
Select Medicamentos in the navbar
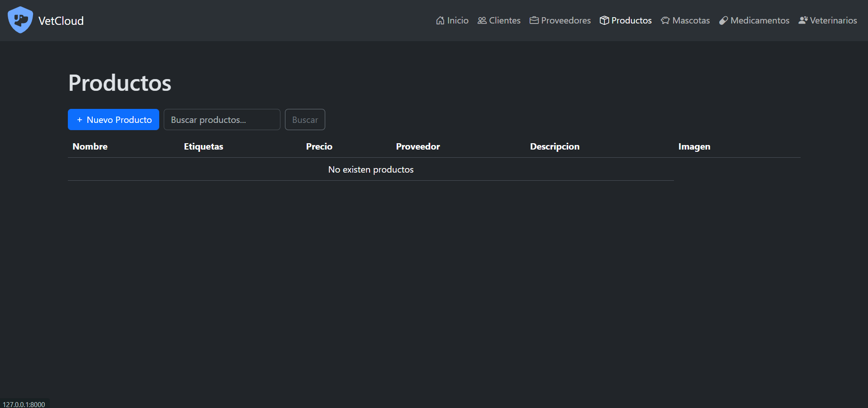(759, 20)
